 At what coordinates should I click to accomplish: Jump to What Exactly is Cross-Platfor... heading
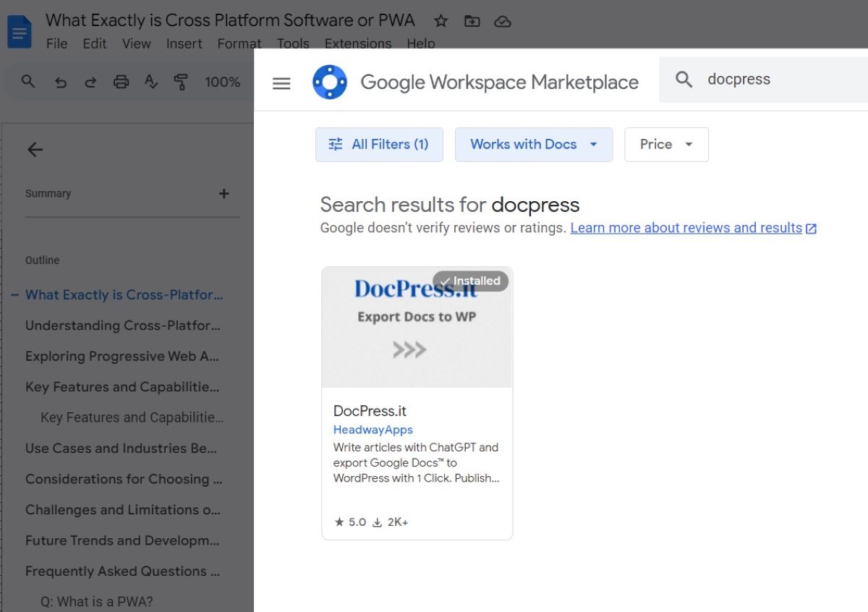124,294
